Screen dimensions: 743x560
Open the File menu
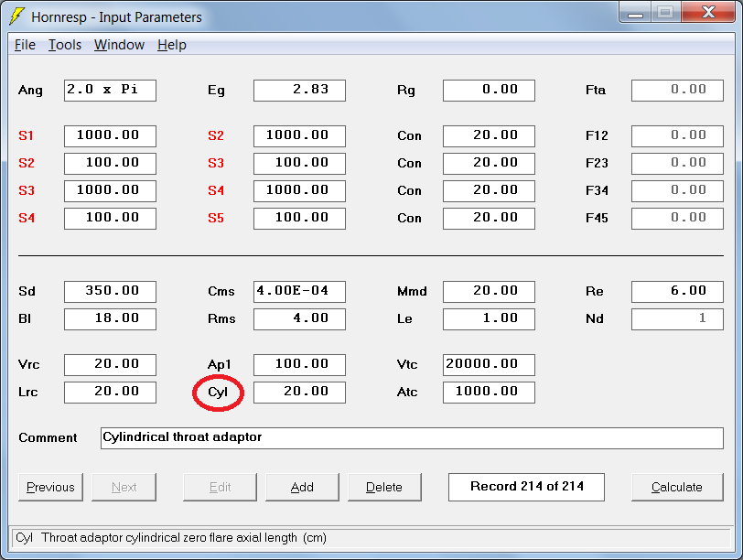point(25,45)
